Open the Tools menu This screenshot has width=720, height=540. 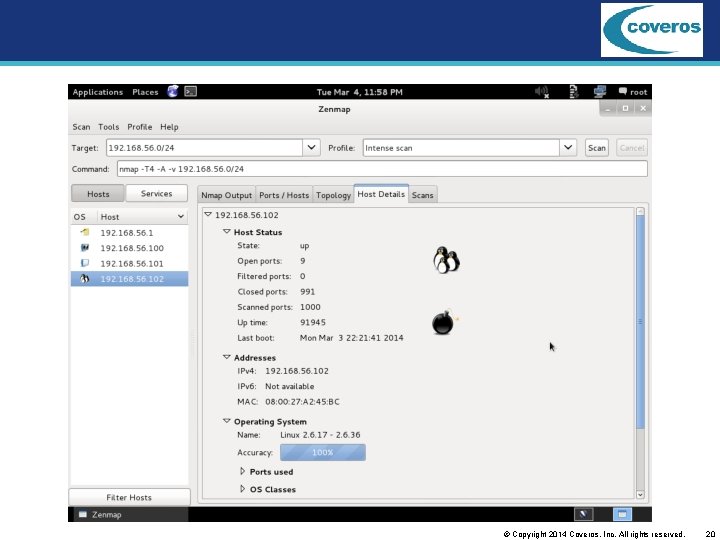pos(108,127)
